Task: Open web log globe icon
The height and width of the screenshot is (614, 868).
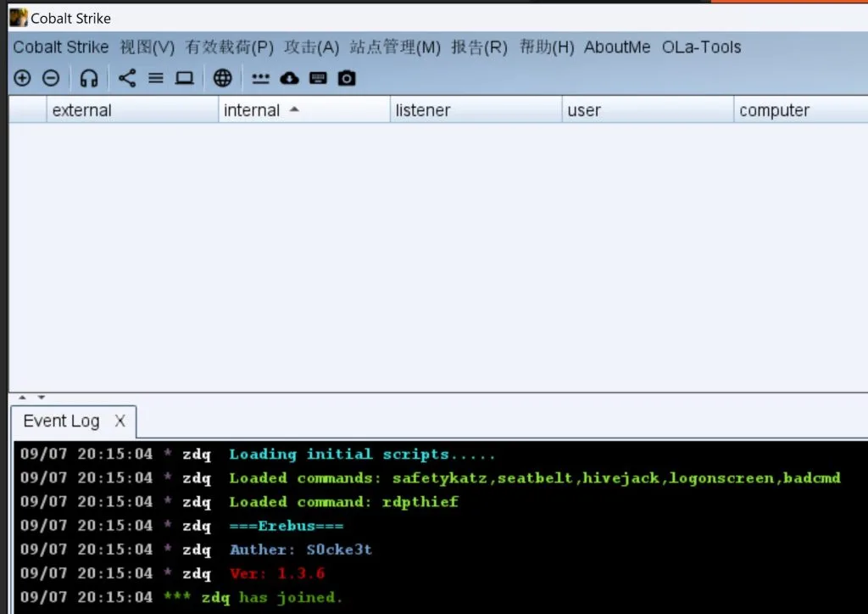Action: coord(223,78)
